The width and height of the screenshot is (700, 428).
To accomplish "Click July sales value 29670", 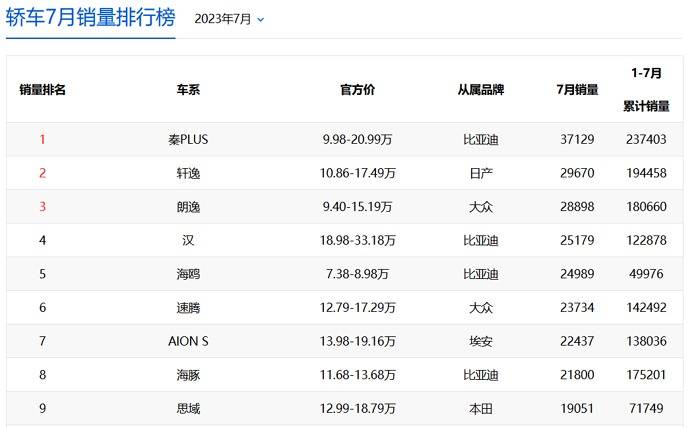I will pyautogui.click(x=577, y=173).
